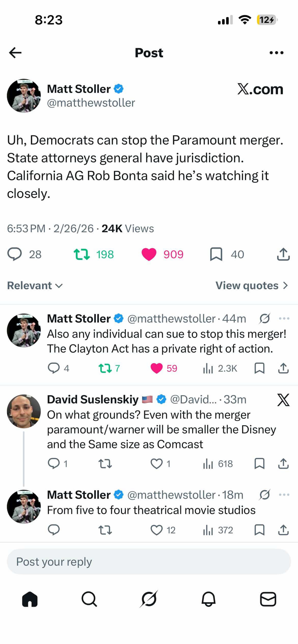Viewport: 298px width, 644px height.
Task: Open options on the 18m Stoller reply
Action: 284,495
